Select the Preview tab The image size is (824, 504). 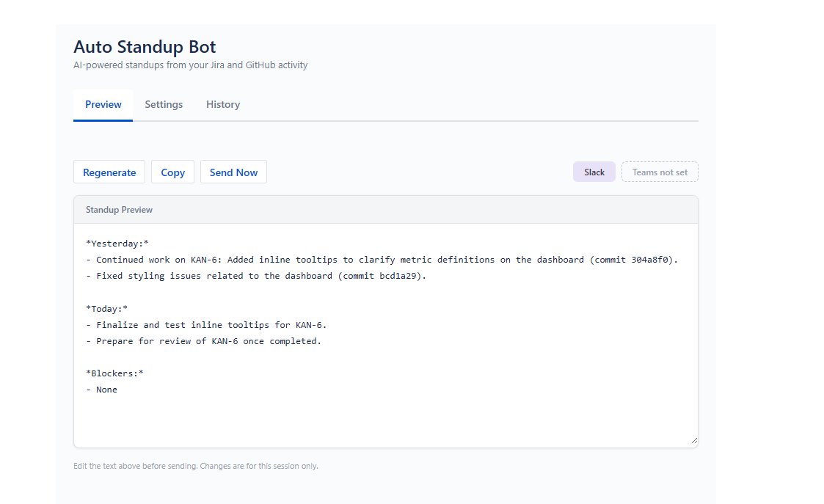tap(103, 104)
